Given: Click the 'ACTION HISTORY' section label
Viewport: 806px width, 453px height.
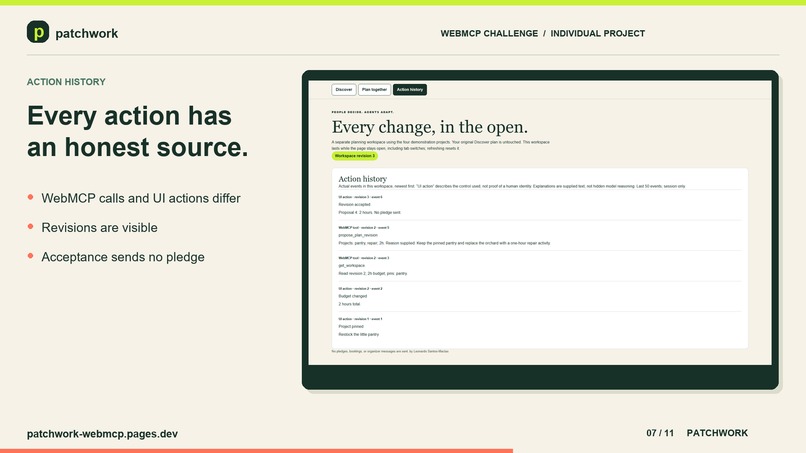Looking at the screenshot, I should pyautogui.click(x=66, y=82).
